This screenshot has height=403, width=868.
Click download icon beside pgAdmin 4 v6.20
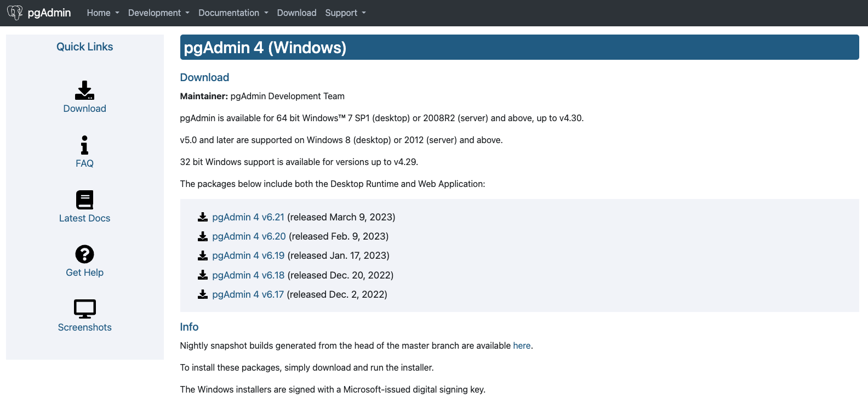203,236
